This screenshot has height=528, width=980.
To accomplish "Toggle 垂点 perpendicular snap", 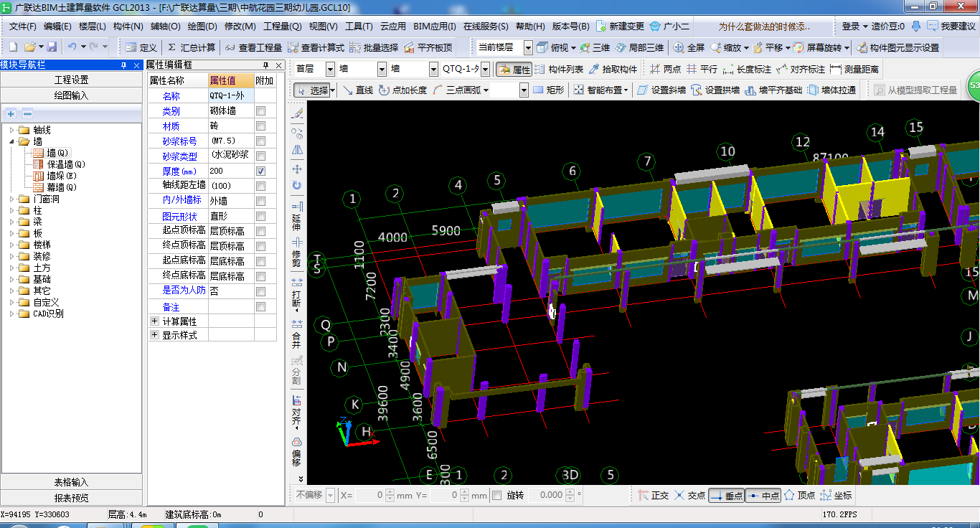I will (726, 496).
